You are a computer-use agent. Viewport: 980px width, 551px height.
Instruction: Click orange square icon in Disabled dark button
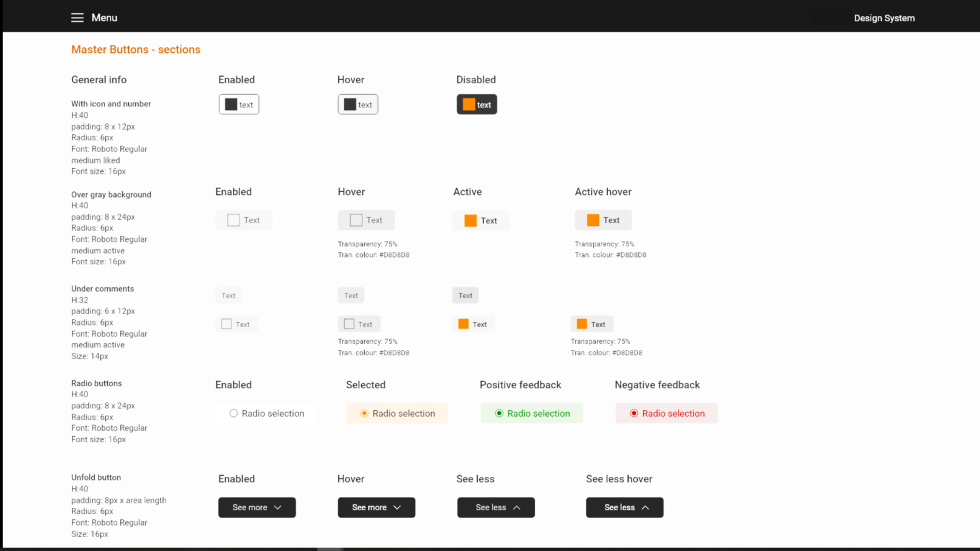click(469, 104)
